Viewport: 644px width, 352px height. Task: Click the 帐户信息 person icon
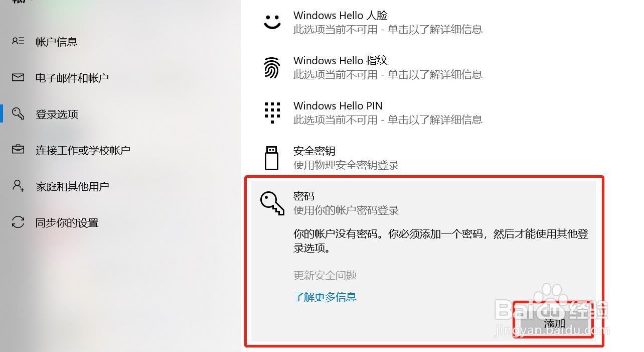[18, 41]
